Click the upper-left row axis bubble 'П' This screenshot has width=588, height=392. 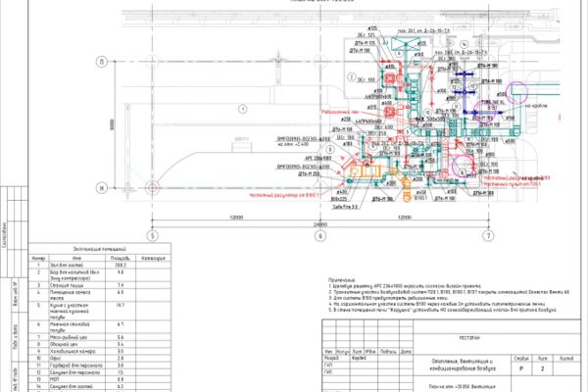102,62
